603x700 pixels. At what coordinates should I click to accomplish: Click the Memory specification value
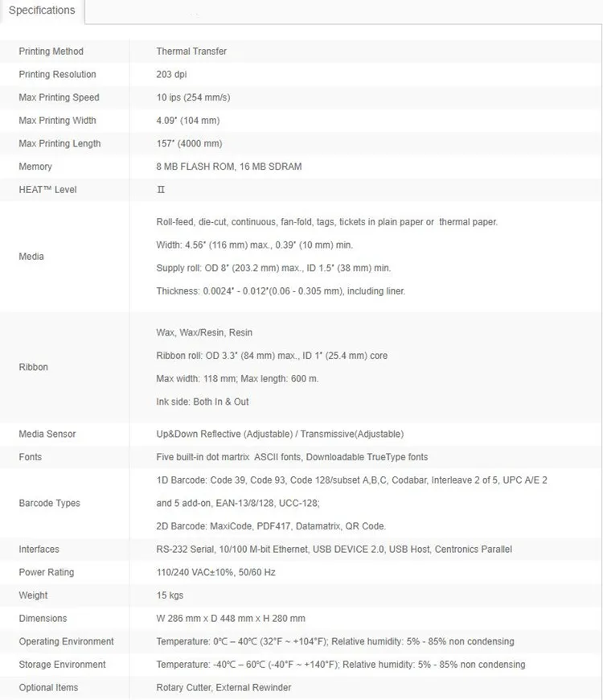[229, 167]
